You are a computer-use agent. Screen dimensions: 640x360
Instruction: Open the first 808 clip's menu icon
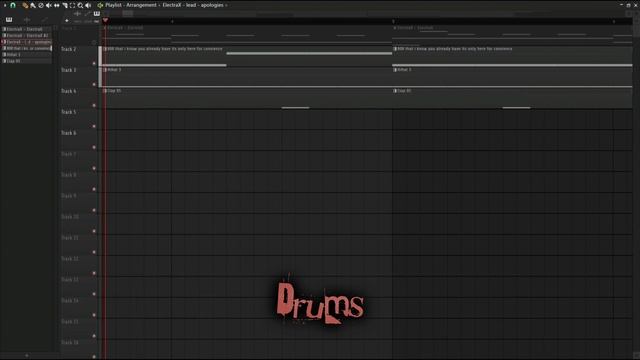(105, 49)
